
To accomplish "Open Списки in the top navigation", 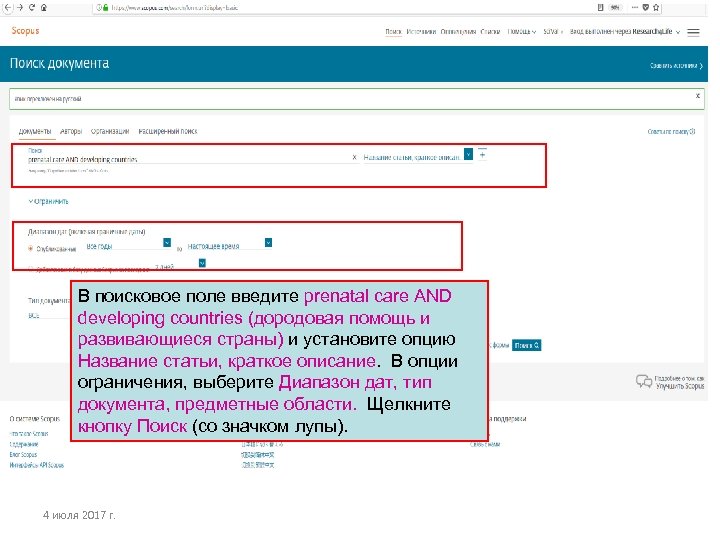I will 490,32.
